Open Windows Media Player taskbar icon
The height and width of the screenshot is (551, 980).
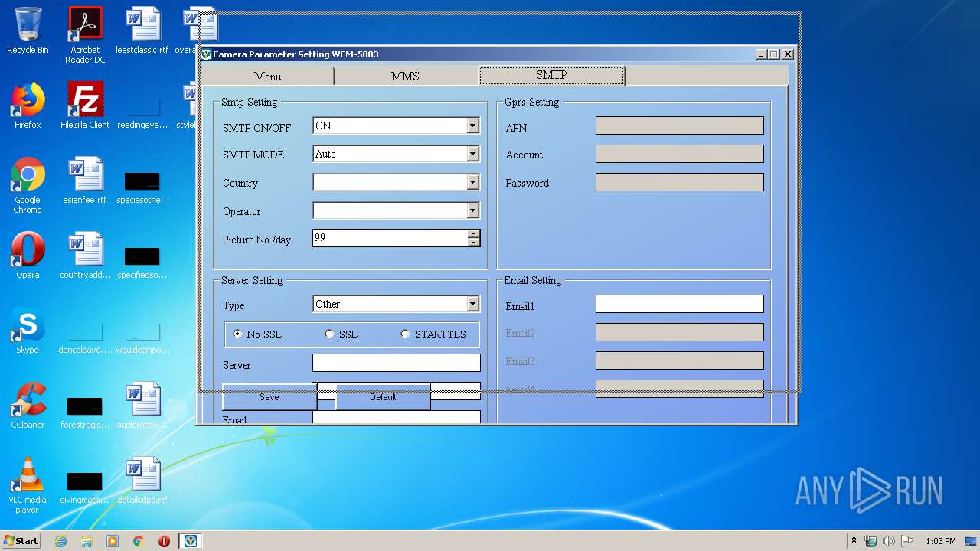point(113,541)
